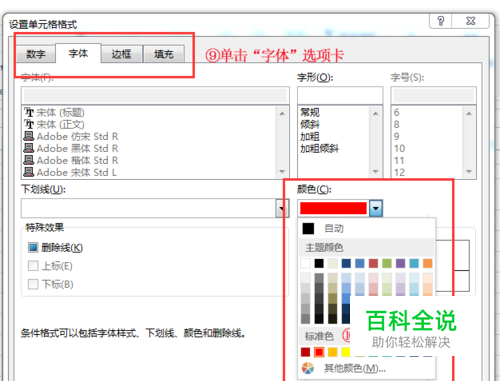Select the 字体 tab
This screenshot has width=500, height=381.
point(78,53)
